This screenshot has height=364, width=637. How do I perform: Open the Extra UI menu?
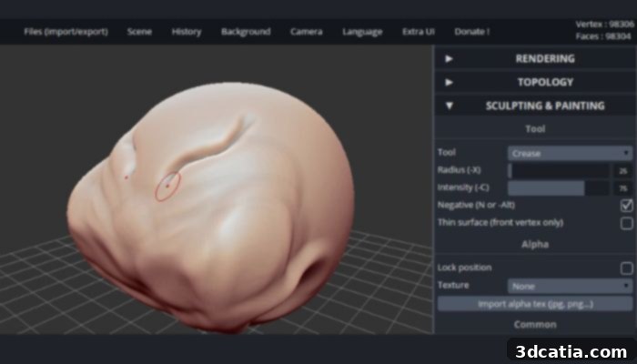419,32
